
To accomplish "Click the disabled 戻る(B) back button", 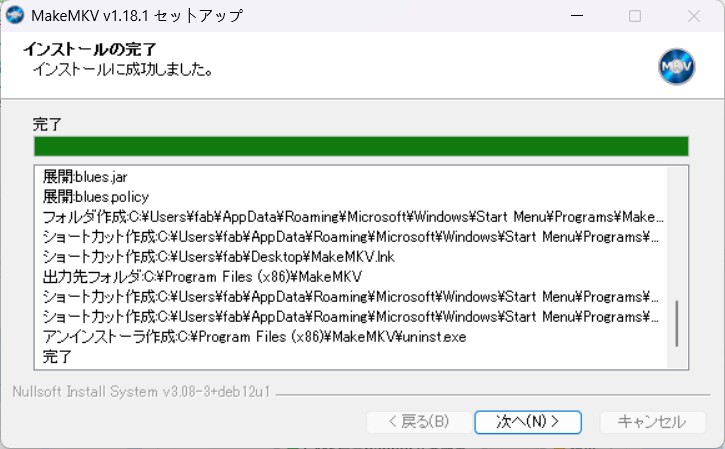I will click(x=419, y=422).
